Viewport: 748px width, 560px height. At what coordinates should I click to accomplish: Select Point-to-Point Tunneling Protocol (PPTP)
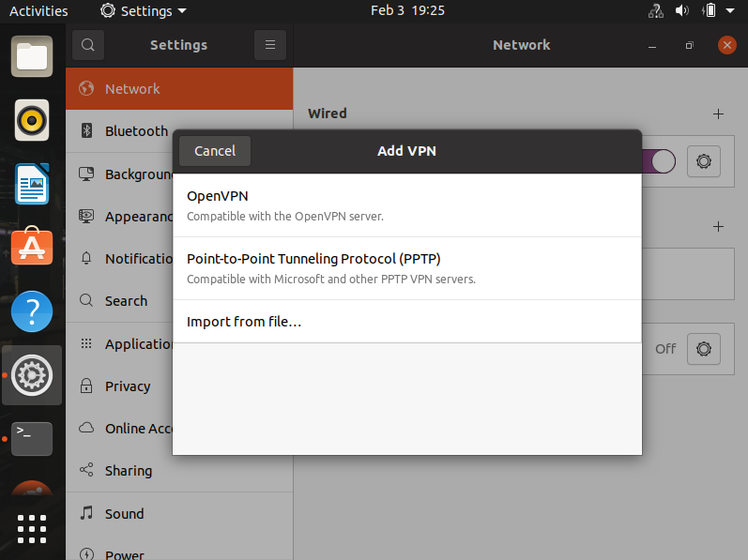[407, 268]
